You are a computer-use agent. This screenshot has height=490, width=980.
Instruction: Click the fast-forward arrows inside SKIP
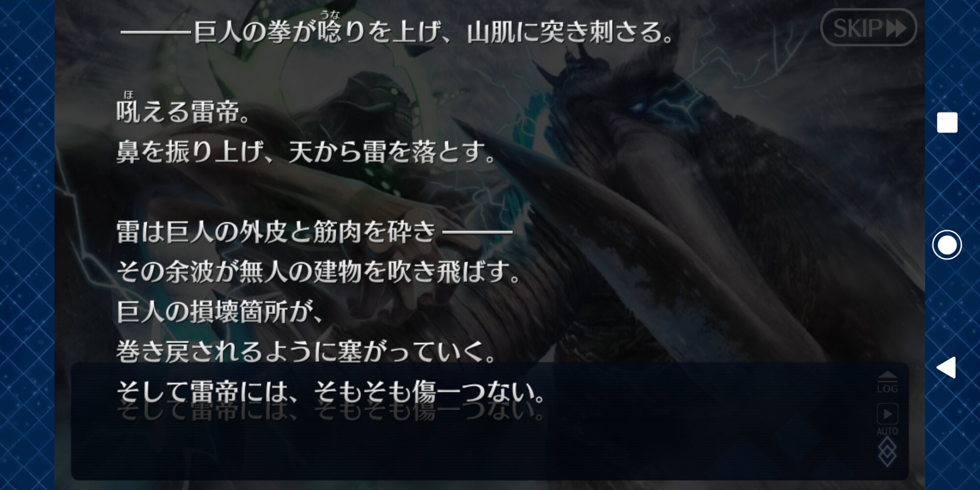coord(896,28)
